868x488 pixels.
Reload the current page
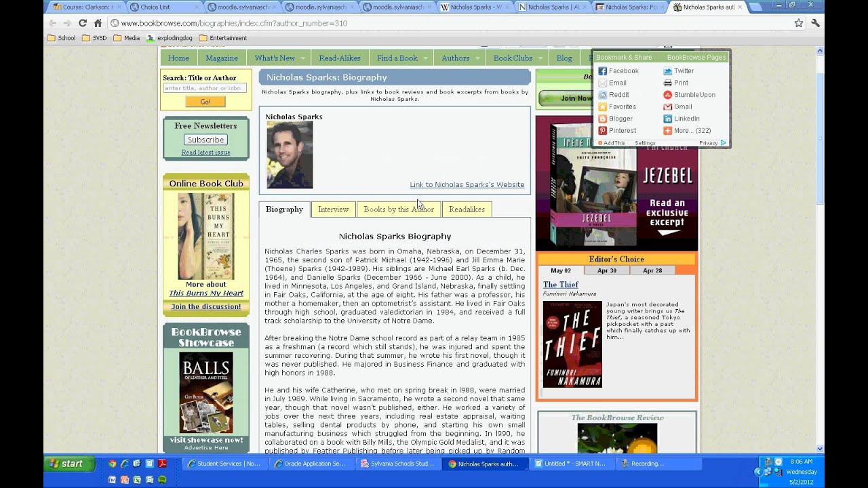tap(83, 23)
